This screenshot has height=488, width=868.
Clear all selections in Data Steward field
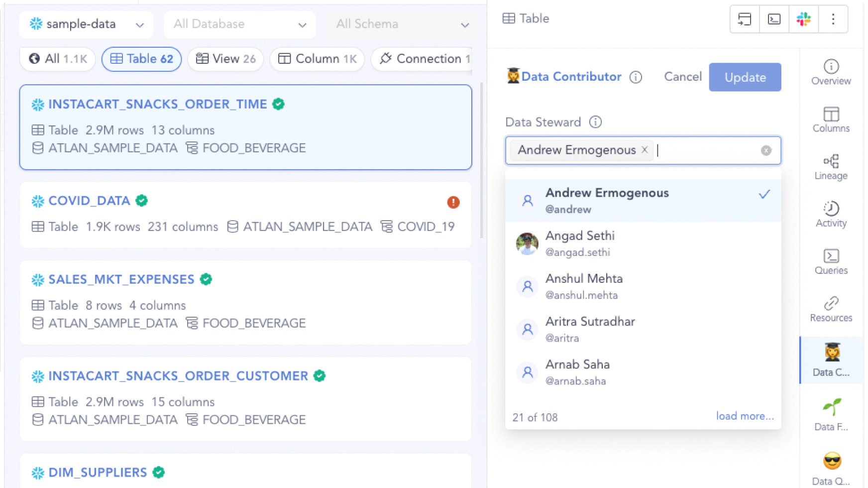(x=766, y=150)
